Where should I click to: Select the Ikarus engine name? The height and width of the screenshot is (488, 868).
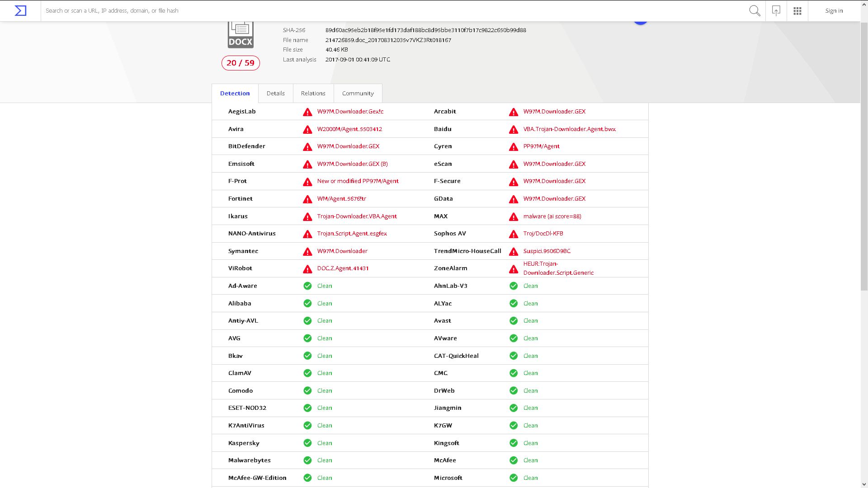point(238,216)
